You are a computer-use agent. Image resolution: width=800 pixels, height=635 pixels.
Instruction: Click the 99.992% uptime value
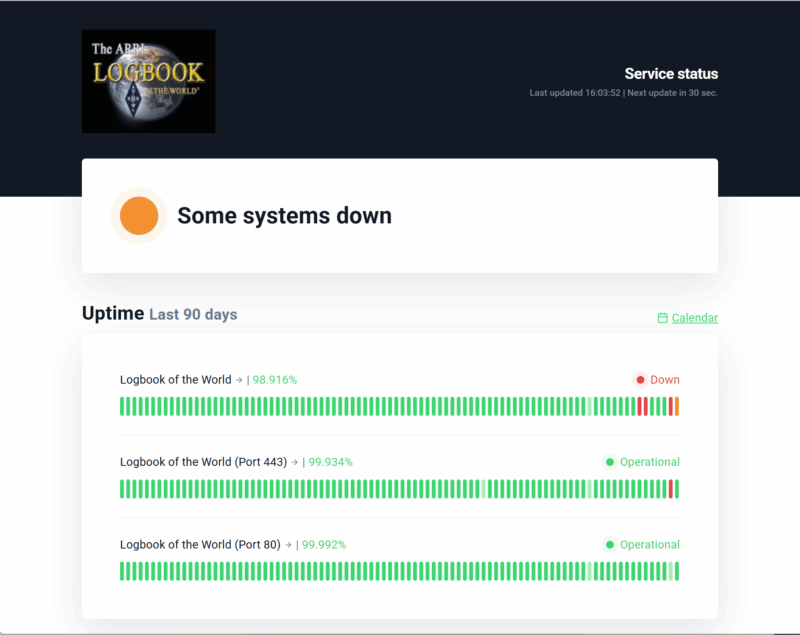pos(324,545)
